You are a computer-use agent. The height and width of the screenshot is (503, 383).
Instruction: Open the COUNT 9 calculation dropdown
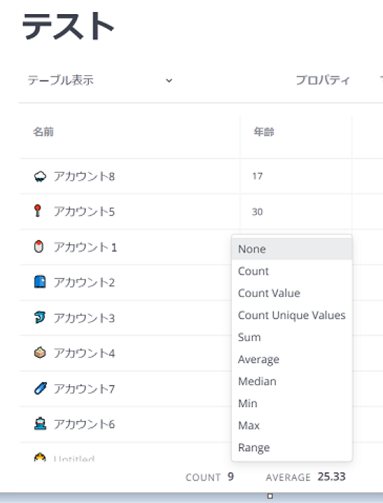click(x=210, y=477)
